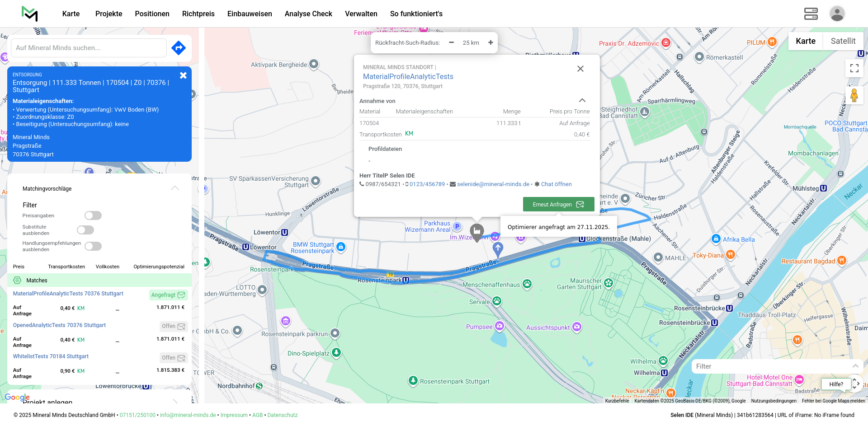Open the Richtpreis menu
Viewport: 868px width, 426px height.
click(198, 14)
